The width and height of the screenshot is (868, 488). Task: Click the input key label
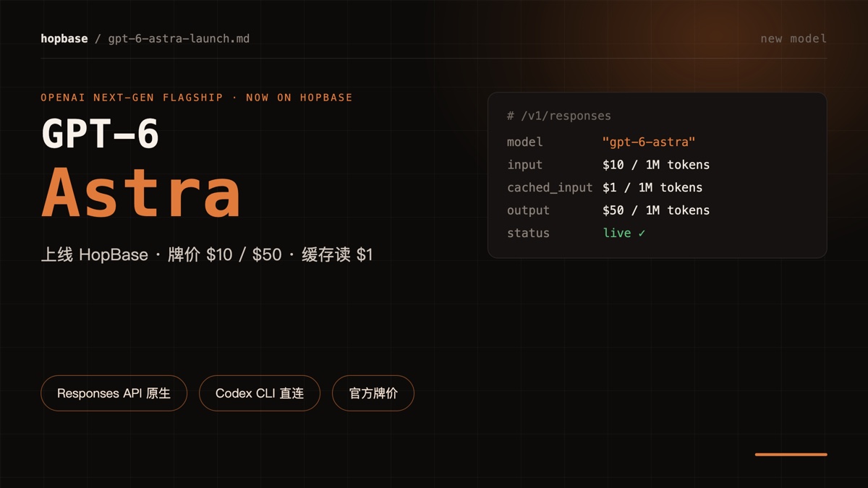[x=524, y=166]
